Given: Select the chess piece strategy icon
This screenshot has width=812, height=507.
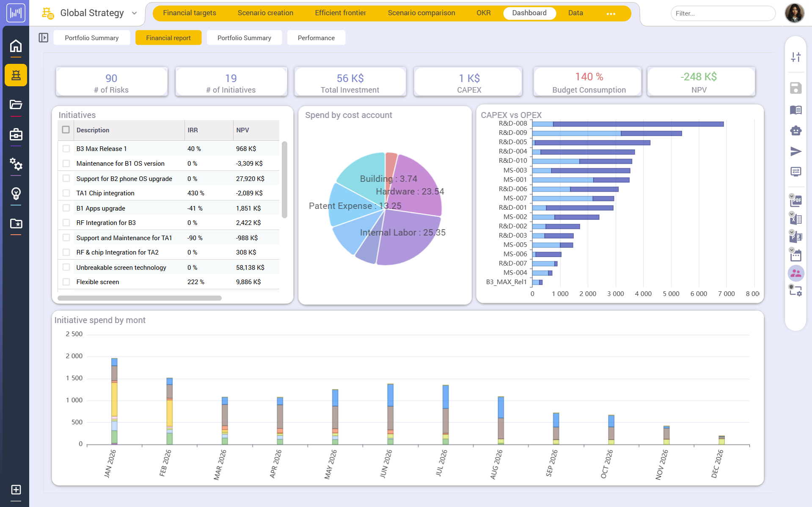Looking at the screenshot, I should pyautogui.click(x=16, y=75).
